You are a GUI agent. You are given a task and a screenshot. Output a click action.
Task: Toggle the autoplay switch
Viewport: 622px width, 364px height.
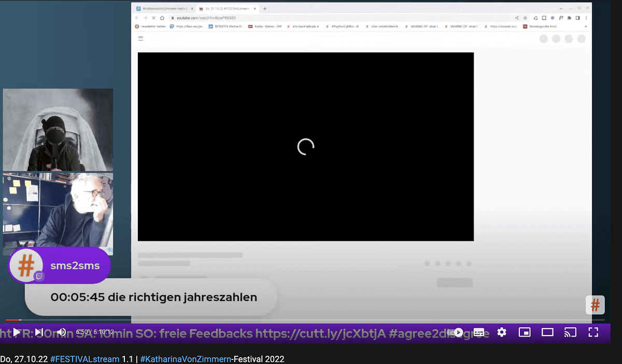[x=457, y=332]
